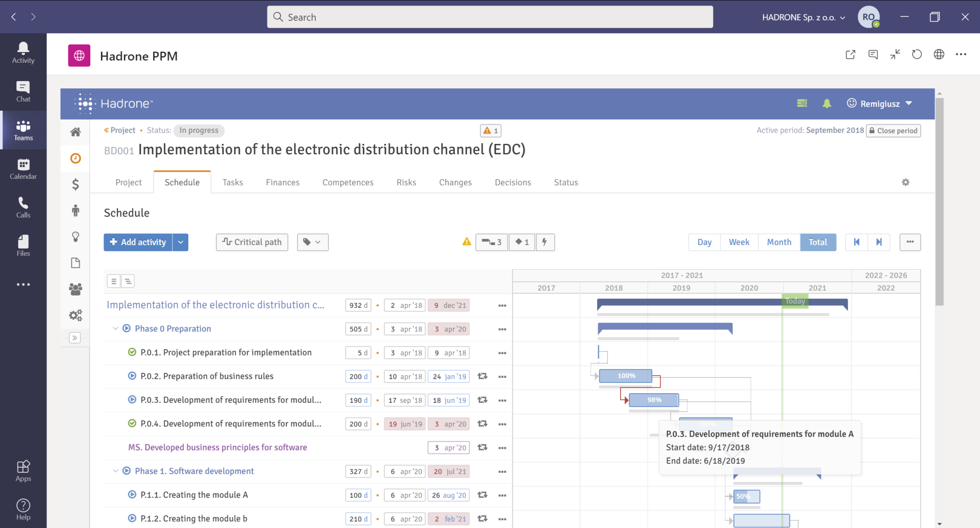Expand the Hadrone side menu
The image size is (980, 528).
[x=75, y=338]
